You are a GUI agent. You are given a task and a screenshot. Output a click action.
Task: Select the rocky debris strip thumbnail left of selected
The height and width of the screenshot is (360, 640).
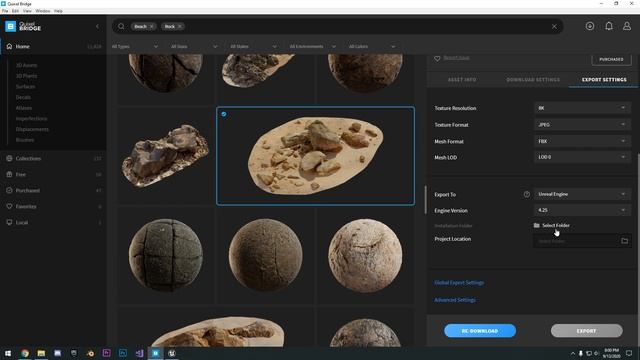tap(166, 156)
